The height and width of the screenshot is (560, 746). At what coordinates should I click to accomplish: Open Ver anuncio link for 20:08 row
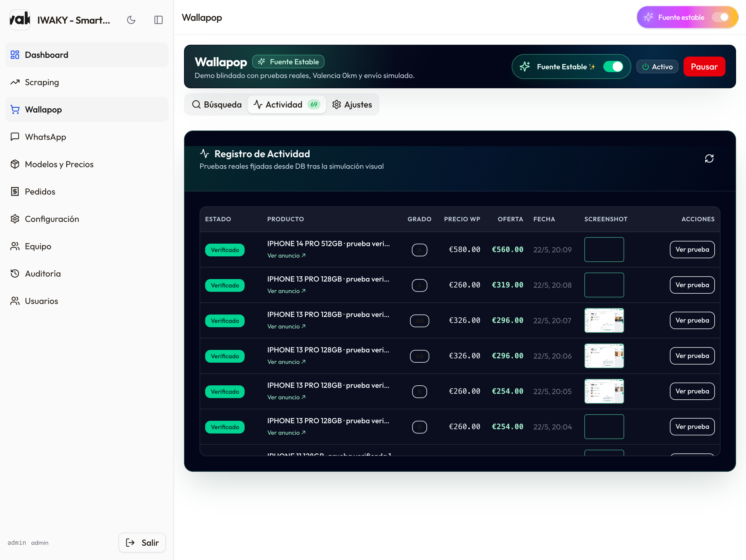click(x=286, y=291)
